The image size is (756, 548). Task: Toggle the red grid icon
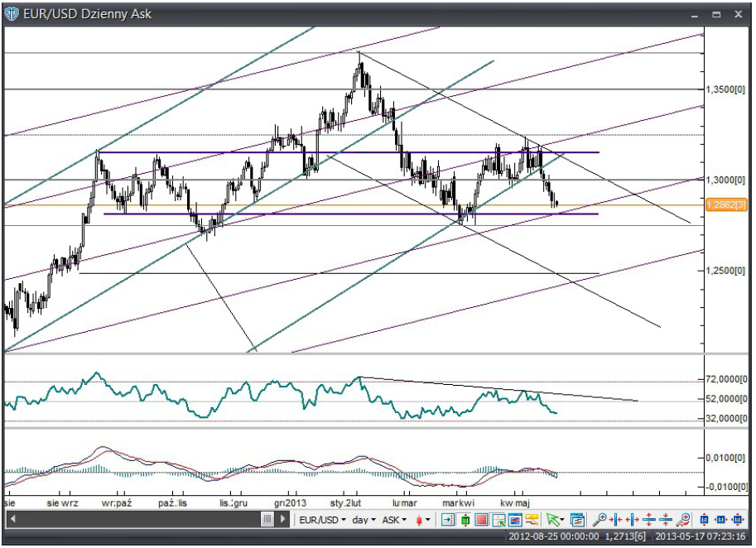pos(481,520)
